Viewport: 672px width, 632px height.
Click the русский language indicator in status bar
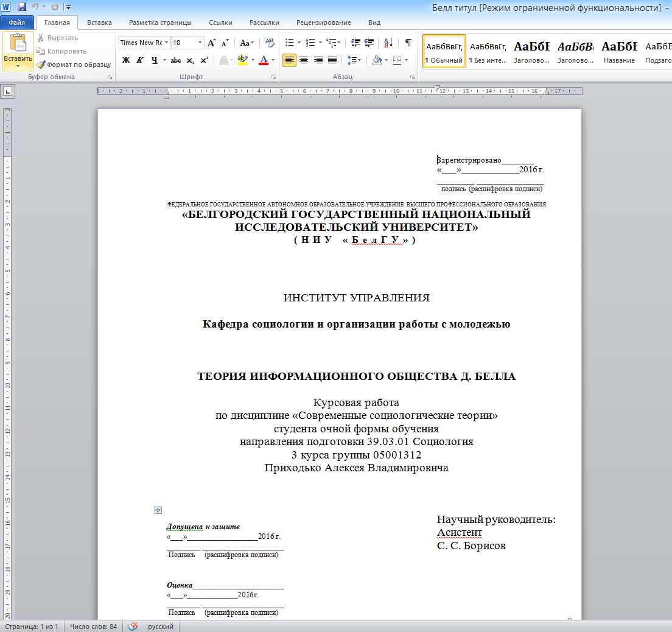tap(161, 627)
